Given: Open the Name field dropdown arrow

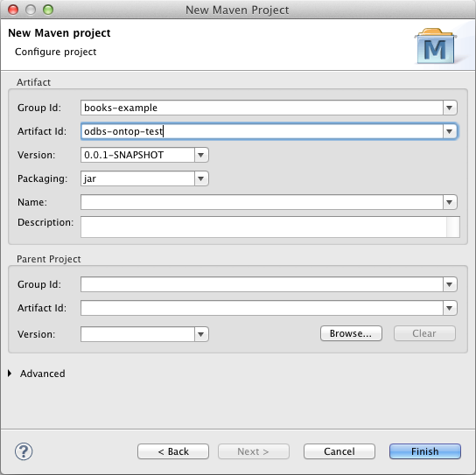Looking at the screenshot, I should (x=450, y=202).
